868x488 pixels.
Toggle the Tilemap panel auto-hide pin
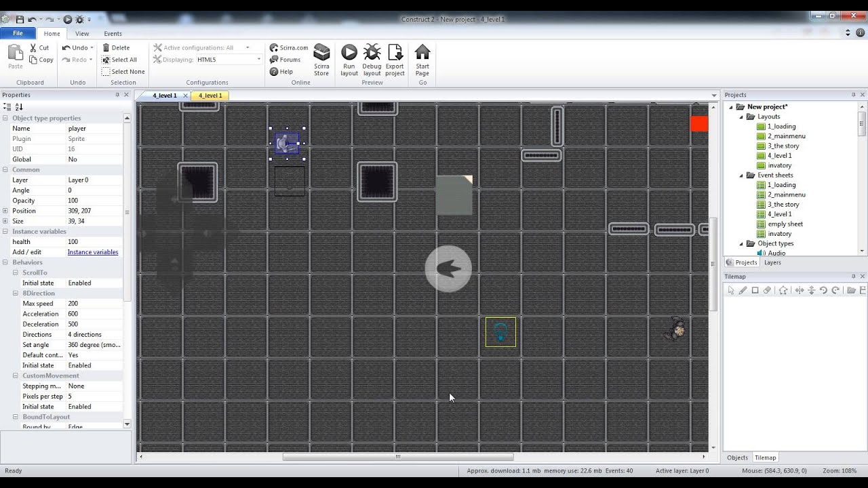tap(853, 277)
